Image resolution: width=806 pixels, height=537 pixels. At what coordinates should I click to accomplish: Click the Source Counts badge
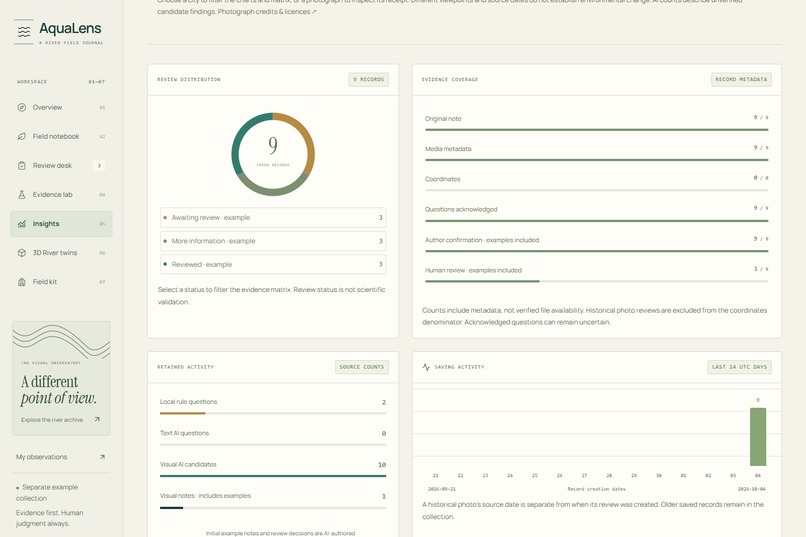[362, 367]
